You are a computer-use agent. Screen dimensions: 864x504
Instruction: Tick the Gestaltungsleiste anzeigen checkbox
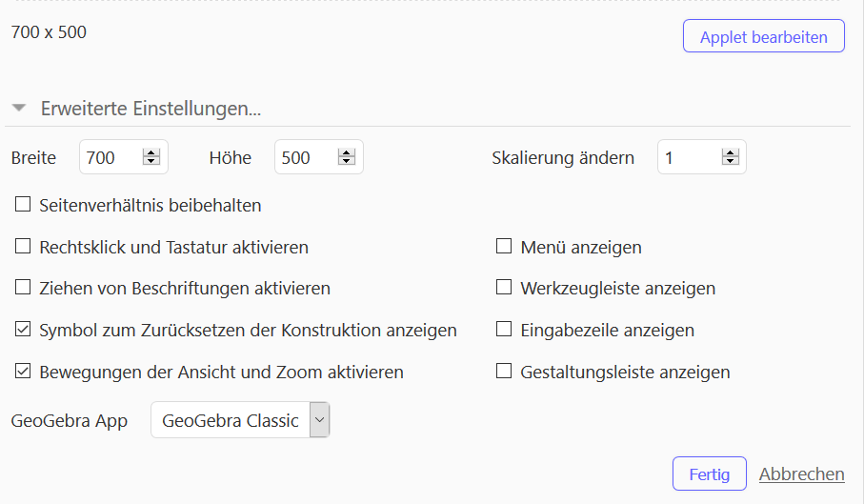pos(504,372)
